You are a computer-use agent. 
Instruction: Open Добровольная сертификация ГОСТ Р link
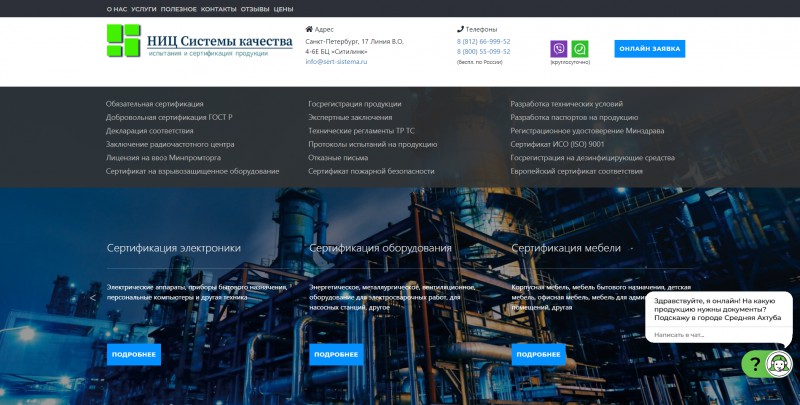tap(169, 117)
